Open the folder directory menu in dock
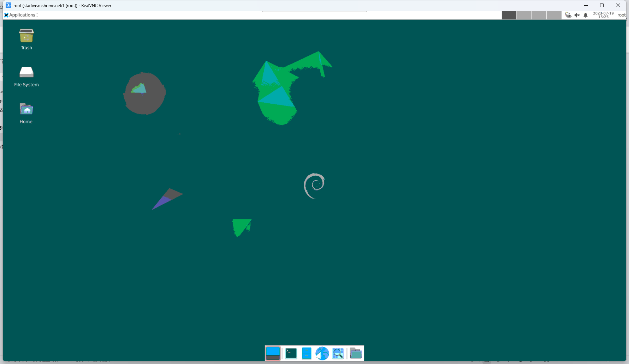Screen dimensions: 629x364 point(356,353)
